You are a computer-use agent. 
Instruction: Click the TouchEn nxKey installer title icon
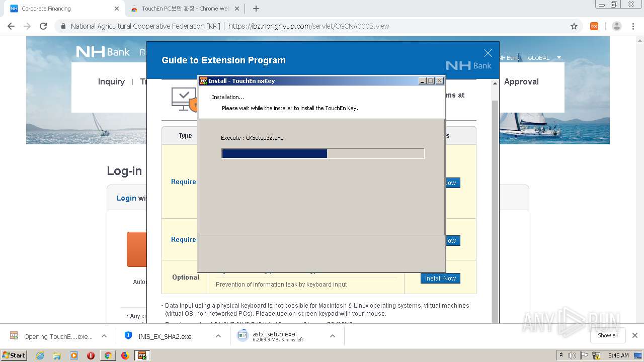coord(204,81)
